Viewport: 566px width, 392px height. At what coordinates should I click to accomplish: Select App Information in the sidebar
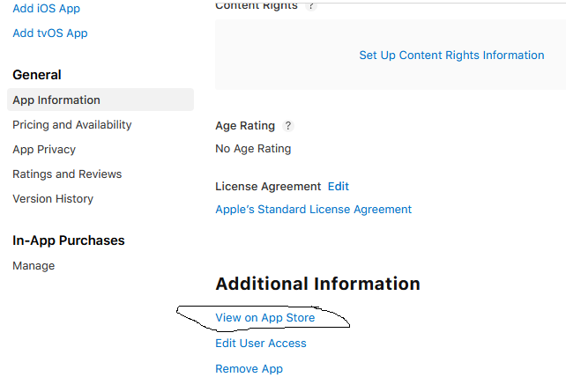tap(56, 100)
